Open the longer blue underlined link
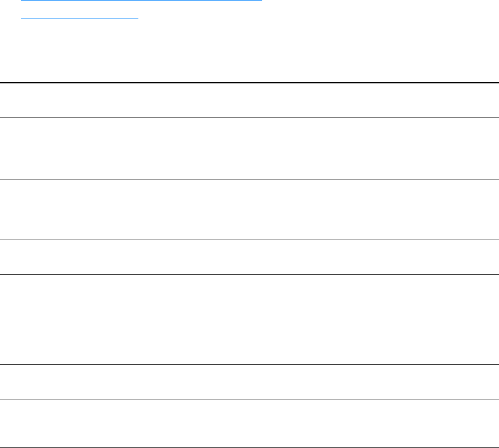This screenshot has height=448, width=499. [141, 1]
